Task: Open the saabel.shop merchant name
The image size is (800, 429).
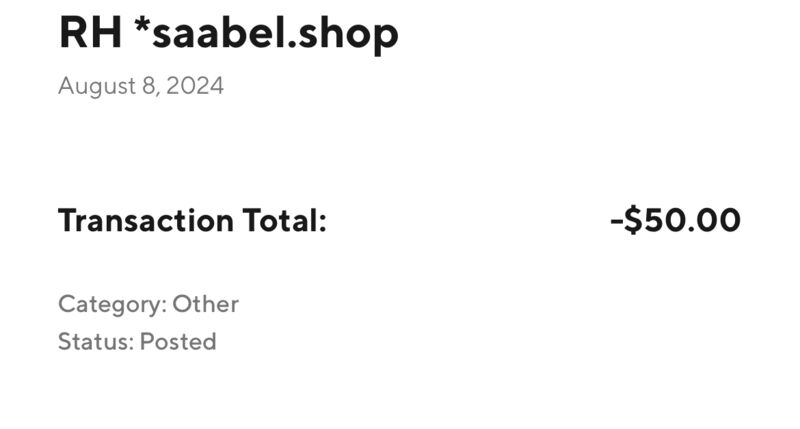Action: 276,35
